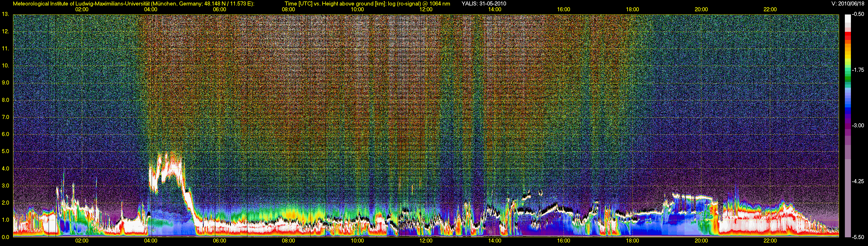
Task: Click the '22:00' label on the top time axis
Action: [x=770, y=10]
